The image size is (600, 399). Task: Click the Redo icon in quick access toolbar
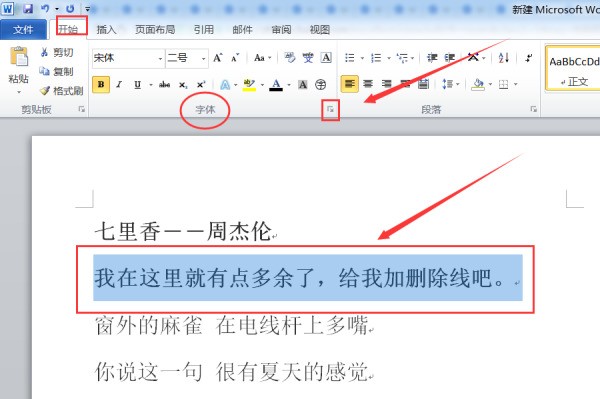coord(70,8)
